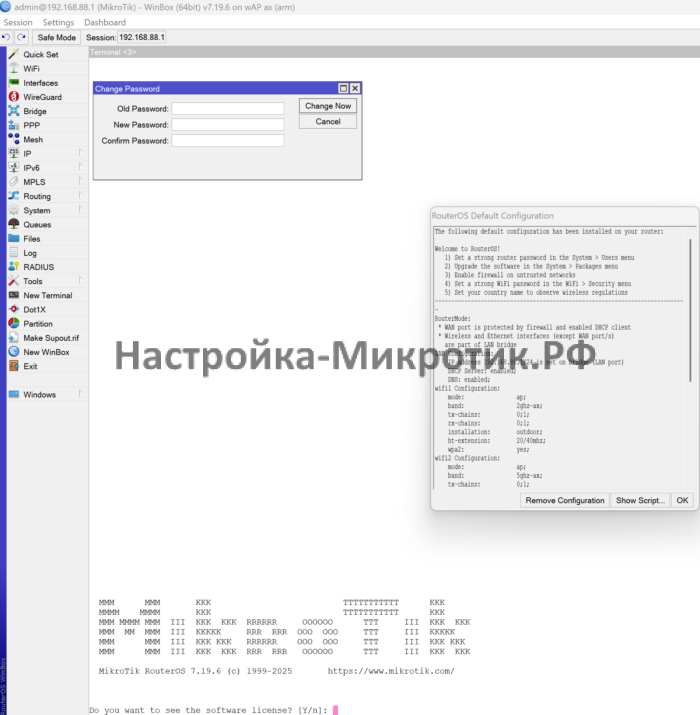
Task: Open the WireGuard icon
Action: [14, 97]
